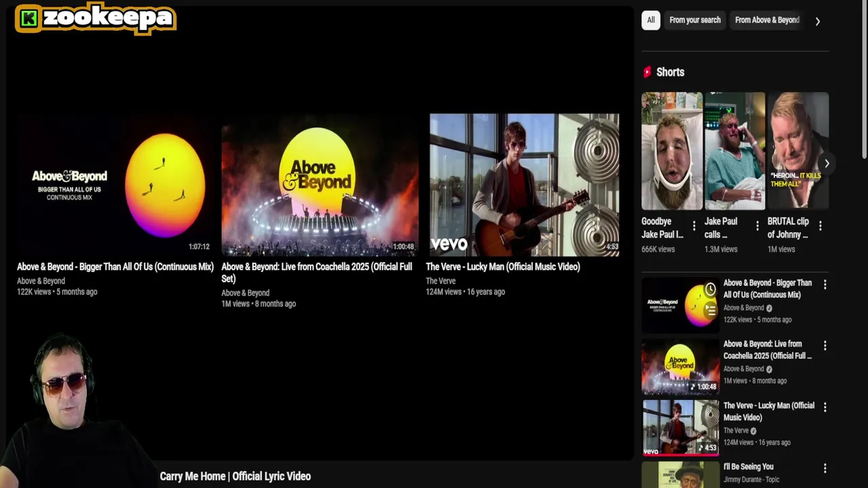Click sidebar title The Verve - Lucky Man

769,411
